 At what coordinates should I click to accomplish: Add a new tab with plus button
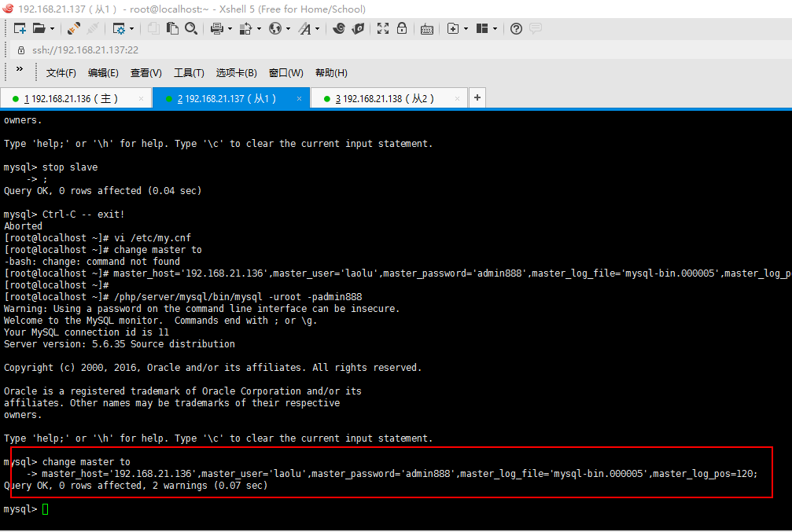477,98
